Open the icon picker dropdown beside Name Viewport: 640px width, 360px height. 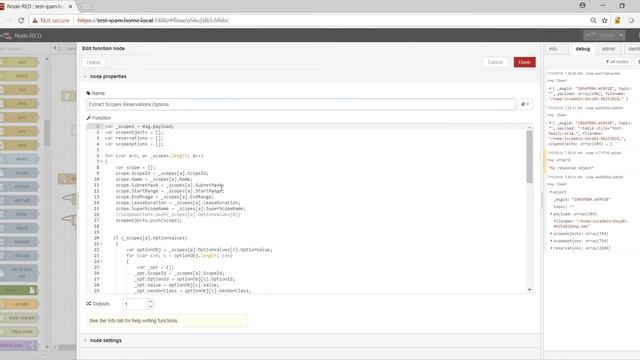pyautogui.click(x=525, y=104)
